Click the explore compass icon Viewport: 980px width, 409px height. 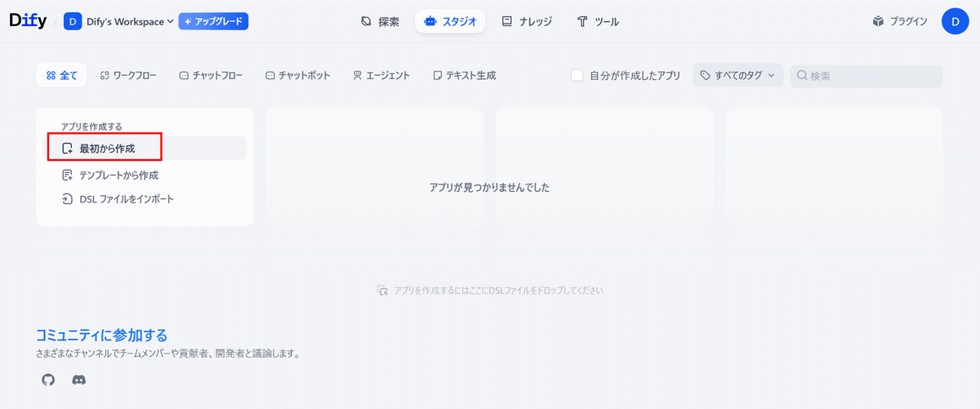(x=367, y=22)
